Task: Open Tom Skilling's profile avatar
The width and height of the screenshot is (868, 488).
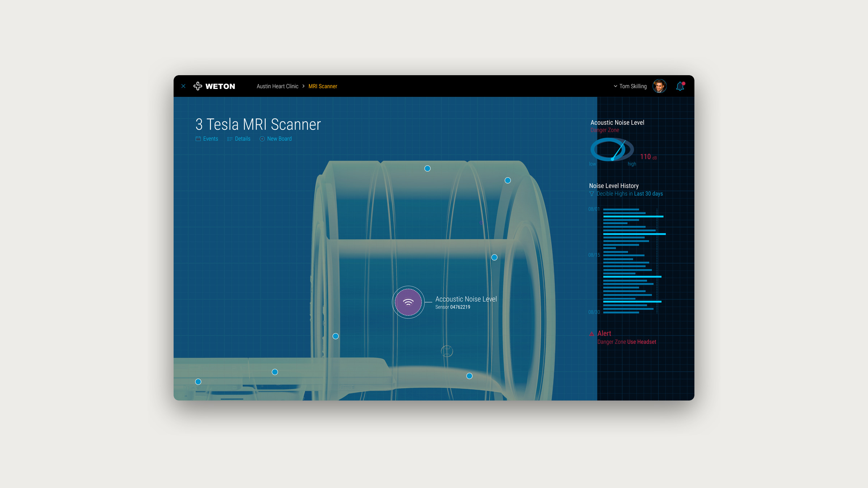Action: point(659,86)
